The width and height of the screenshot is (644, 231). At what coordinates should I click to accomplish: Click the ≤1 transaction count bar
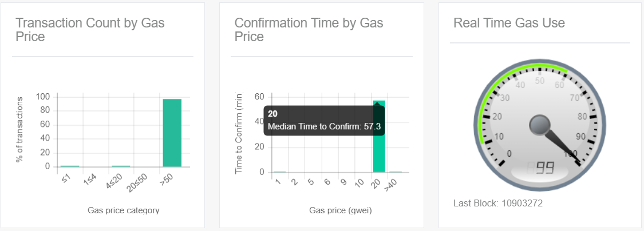click(70, 166)
